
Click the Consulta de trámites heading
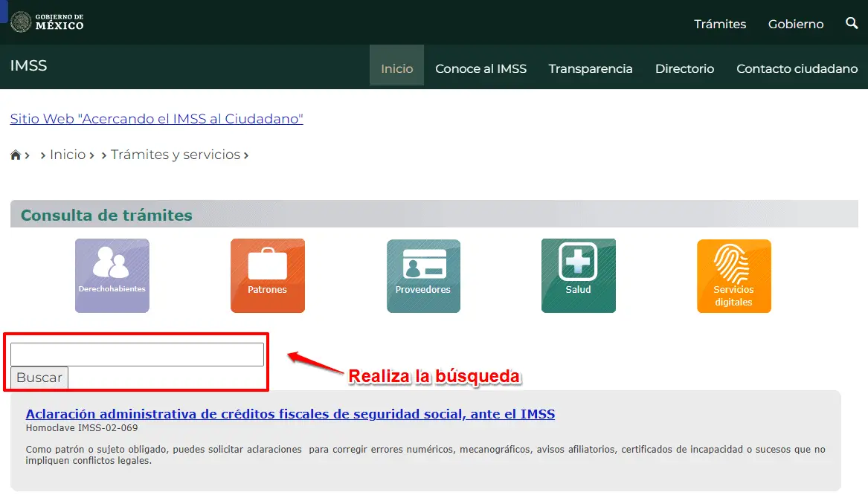106,216
